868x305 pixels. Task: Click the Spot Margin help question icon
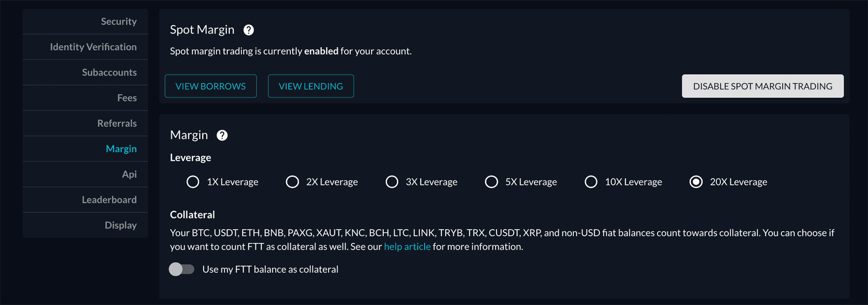[x=248, y=30]
